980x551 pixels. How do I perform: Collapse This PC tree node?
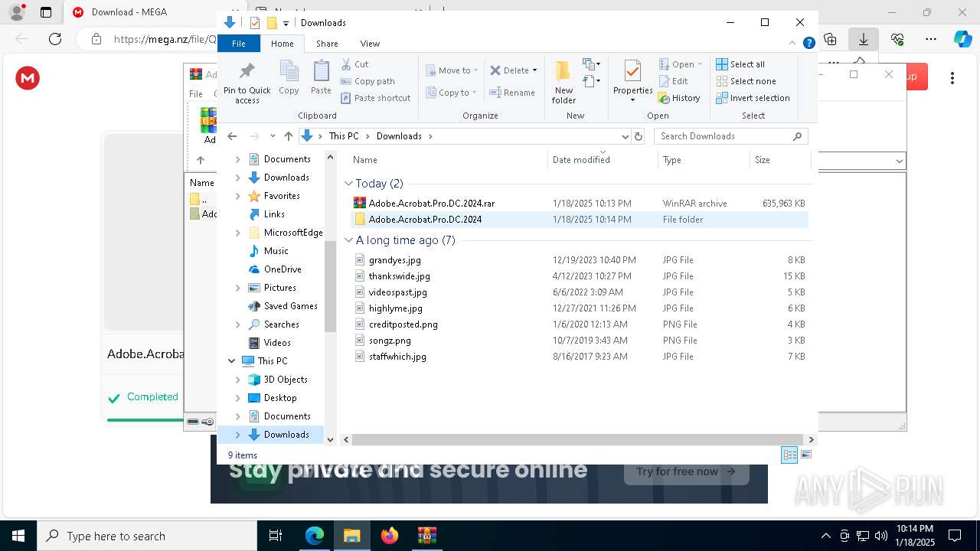[x=232, y=361]
